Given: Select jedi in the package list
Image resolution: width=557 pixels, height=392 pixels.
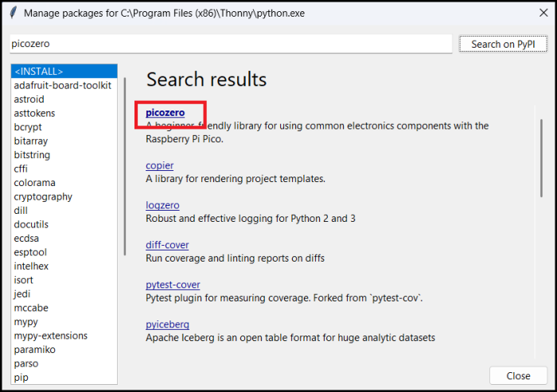Looking at the screenshot, I should point(64,294).
